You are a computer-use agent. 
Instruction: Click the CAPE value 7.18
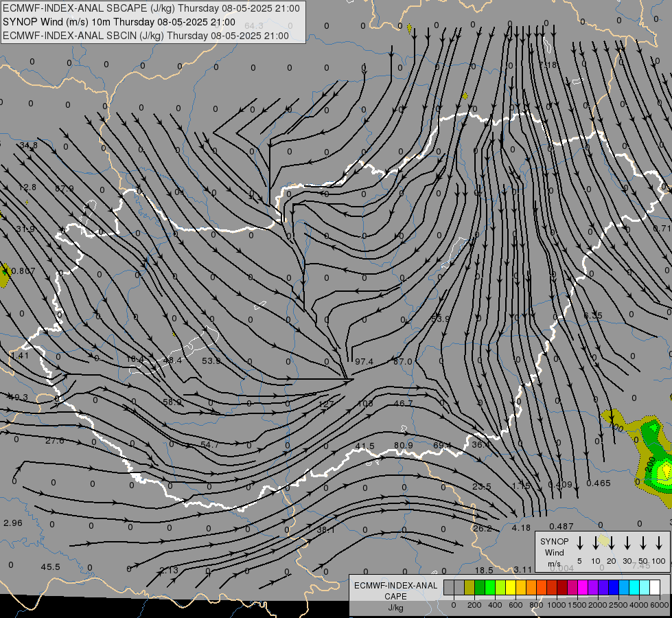[x=548, y=65]
